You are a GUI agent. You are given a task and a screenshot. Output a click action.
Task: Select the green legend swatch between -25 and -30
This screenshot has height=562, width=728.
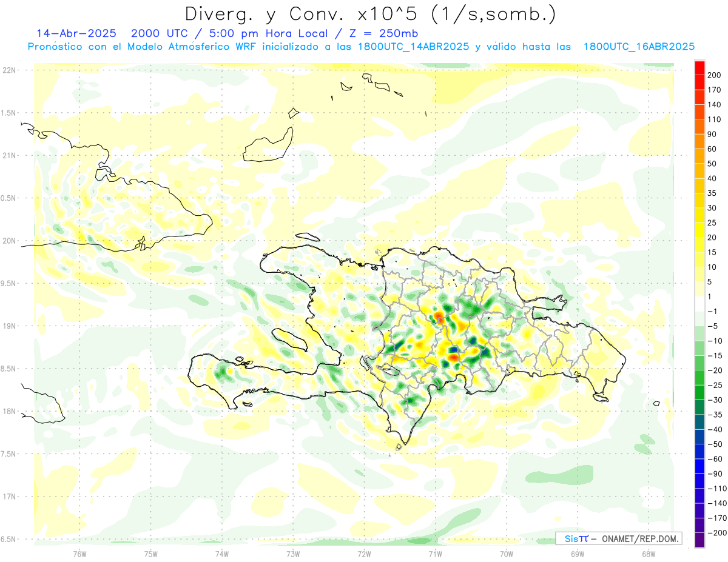699,392
